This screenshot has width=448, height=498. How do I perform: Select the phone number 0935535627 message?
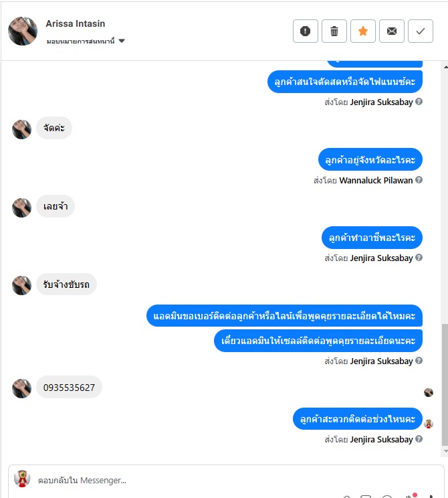click(69, 388)
